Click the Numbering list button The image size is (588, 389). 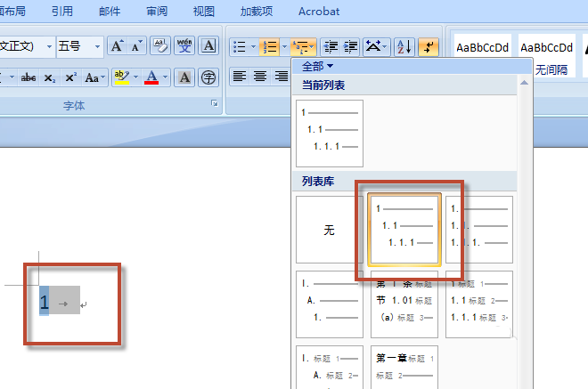pos(269,47)
